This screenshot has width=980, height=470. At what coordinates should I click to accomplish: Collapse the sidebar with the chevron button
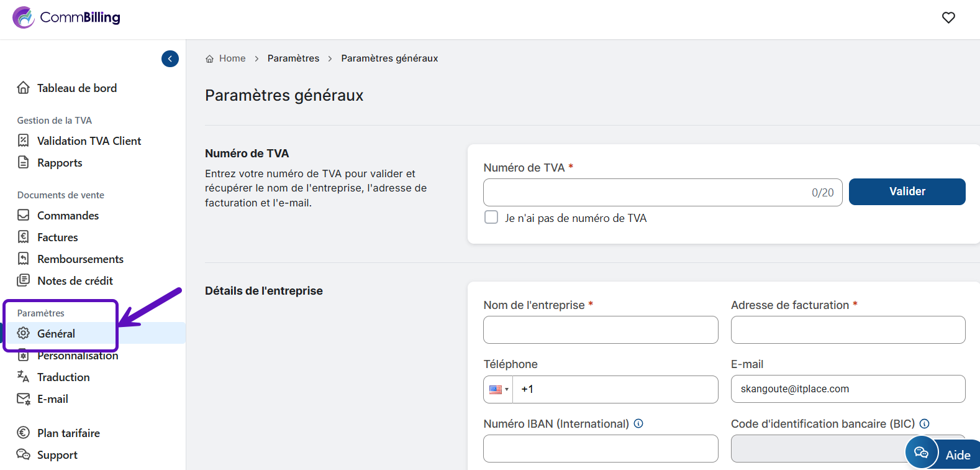(170, 58)
